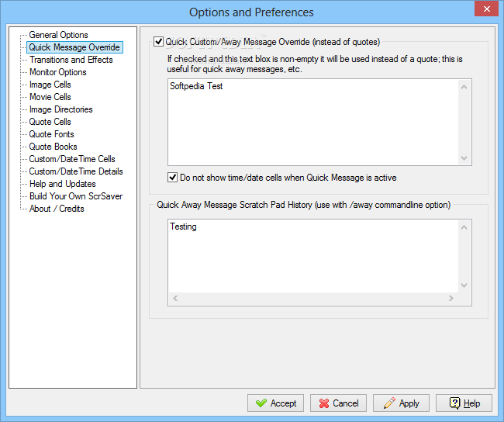Select Custom/DateTime Cells entry
The height and width of the screenshot is (422, 504).
click(x=72, y=159)
